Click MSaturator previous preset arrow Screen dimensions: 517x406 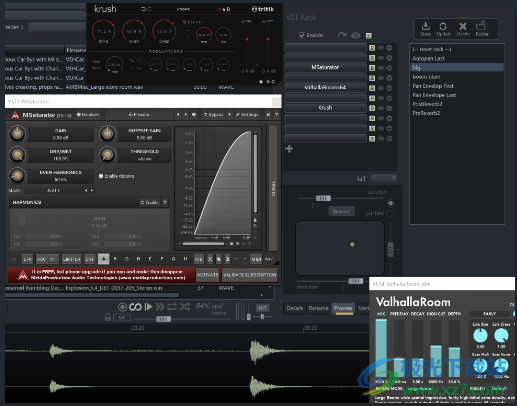coord(178,114)
